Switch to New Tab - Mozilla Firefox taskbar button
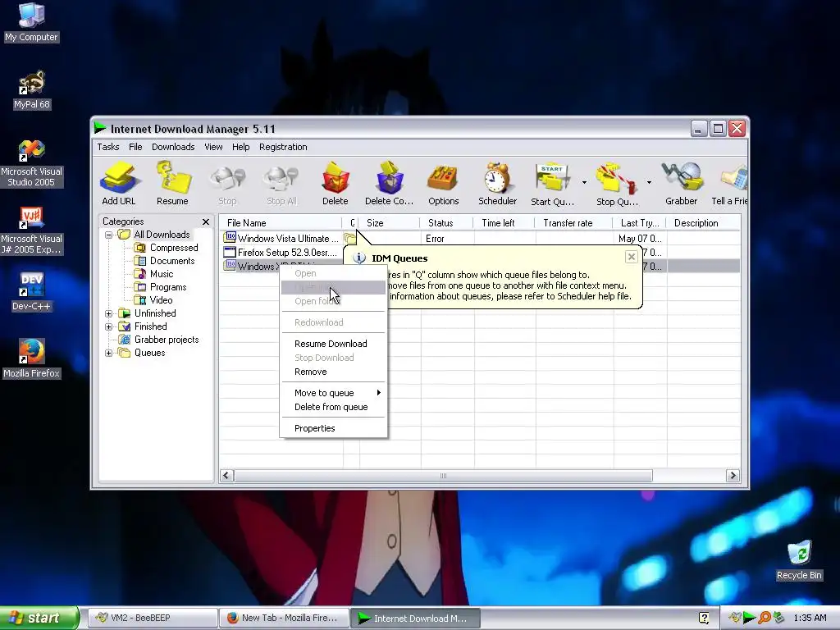 tap(283, 618)
